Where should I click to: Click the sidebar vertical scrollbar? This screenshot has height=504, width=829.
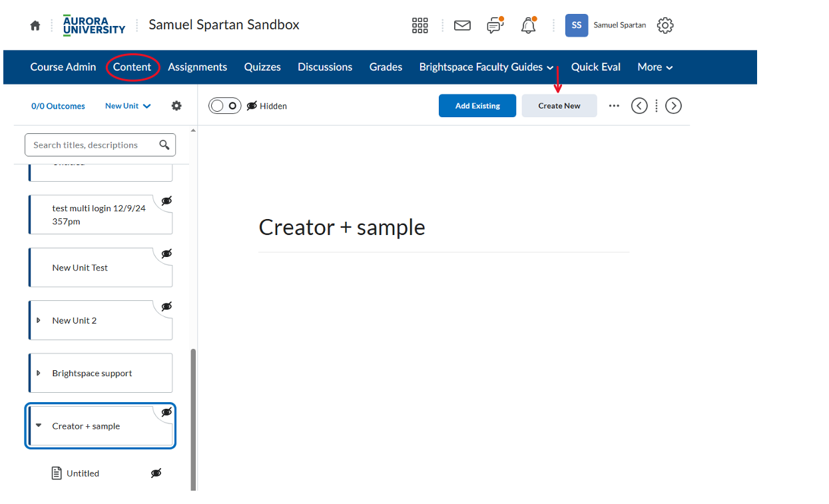pyautogui.click(x=194, y=419)
